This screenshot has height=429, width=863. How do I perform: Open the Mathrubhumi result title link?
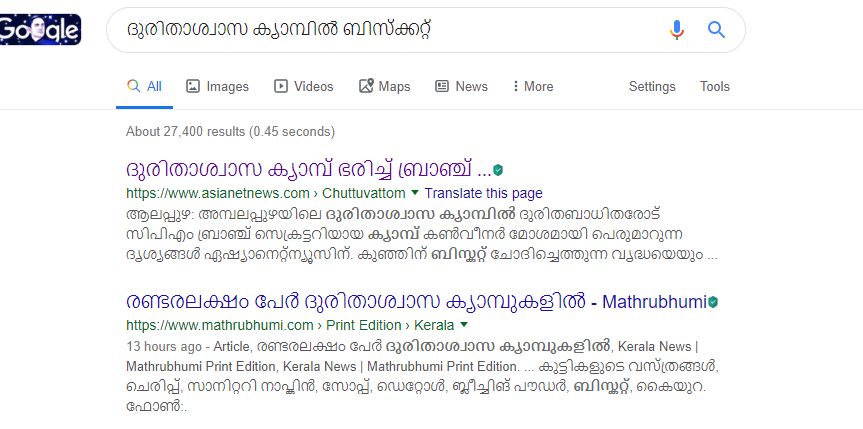(416, 302)
